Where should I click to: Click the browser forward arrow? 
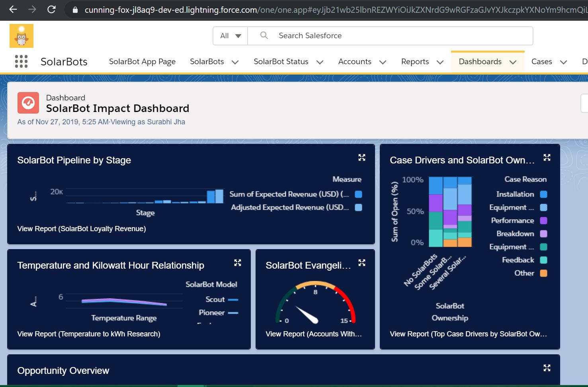(x=32, y=9)
